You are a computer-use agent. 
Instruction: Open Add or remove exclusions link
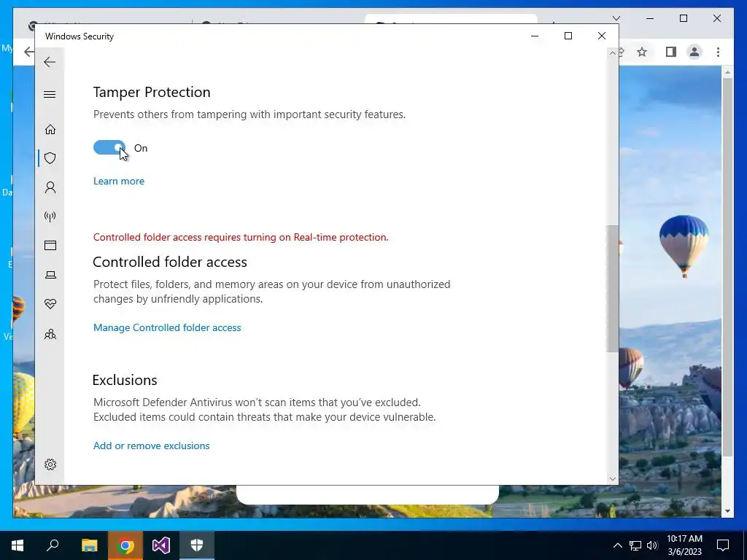coord(152,446)
